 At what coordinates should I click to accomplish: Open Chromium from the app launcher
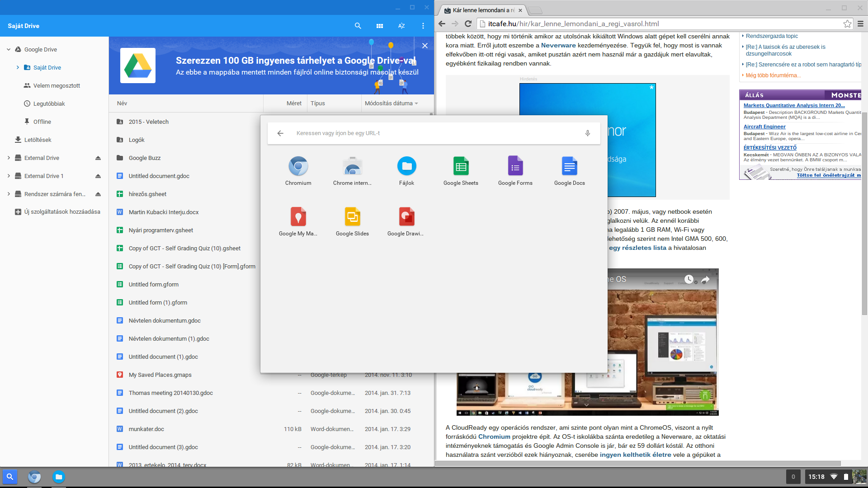(298, 171)
